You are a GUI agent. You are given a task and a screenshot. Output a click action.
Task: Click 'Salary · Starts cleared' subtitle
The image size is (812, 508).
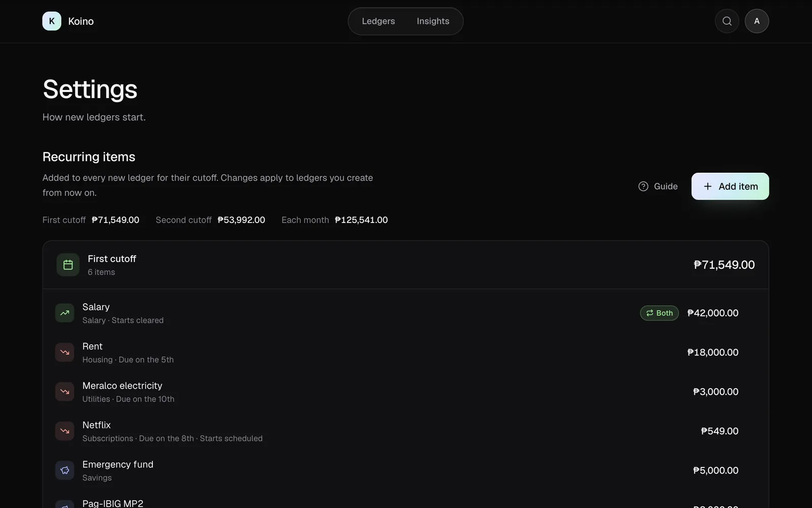click(123, 321)
